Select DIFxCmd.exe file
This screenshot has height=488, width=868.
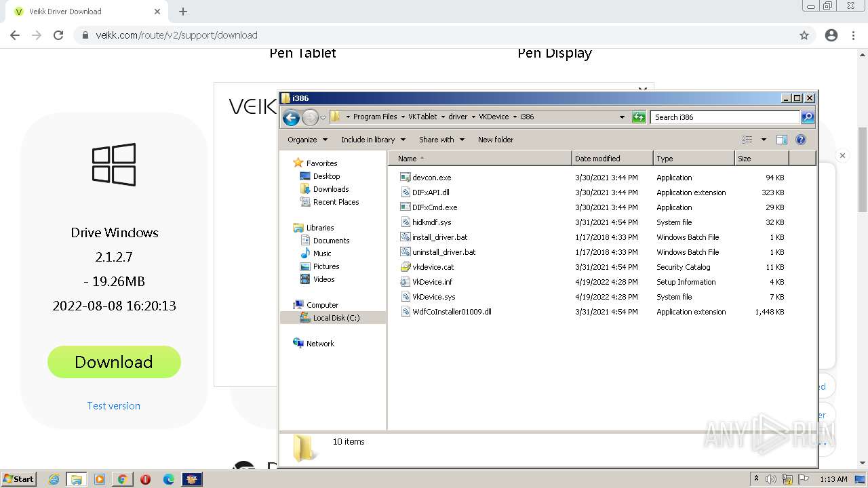[x=435, y=207]
